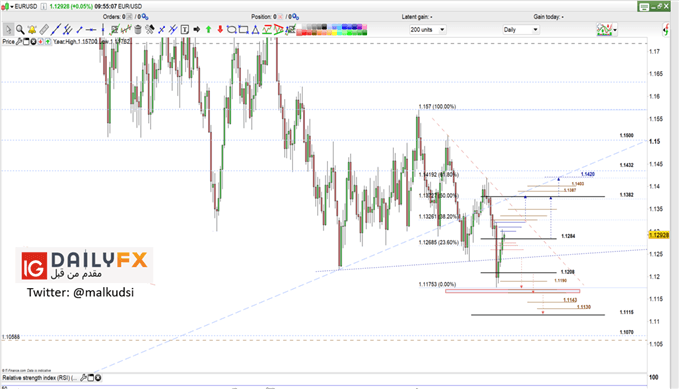
Task: Cancel orders with the X next to Orders
Action: (129, 17)
